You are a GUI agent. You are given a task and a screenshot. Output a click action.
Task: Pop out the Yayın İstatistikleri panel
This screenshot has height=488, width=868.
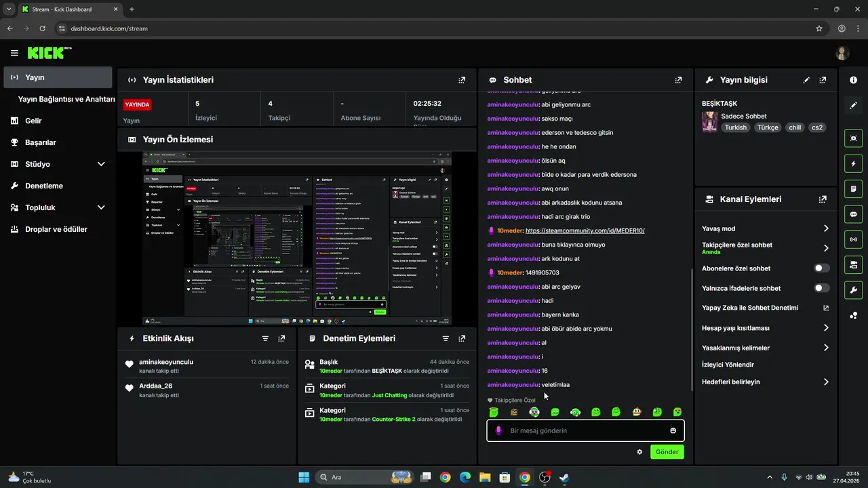tap(462, 80)
